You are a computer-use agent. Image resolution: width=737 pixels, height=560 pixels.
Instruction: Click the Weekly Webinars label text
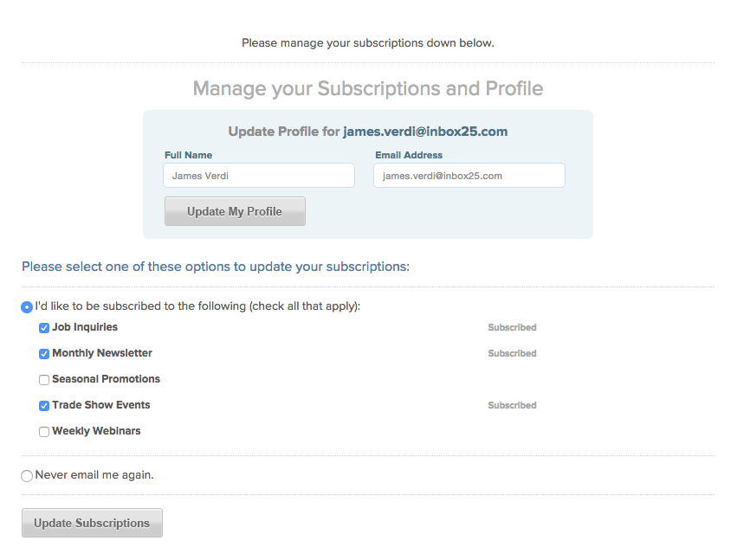point(96,431)
